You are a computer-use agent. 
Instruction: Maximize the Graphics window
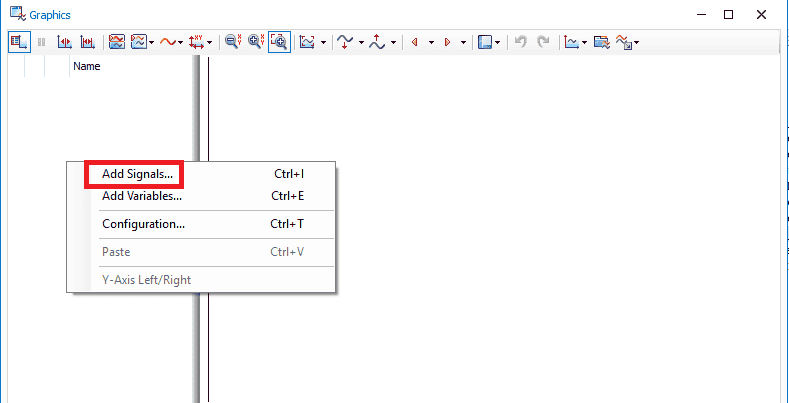point(727,14)
